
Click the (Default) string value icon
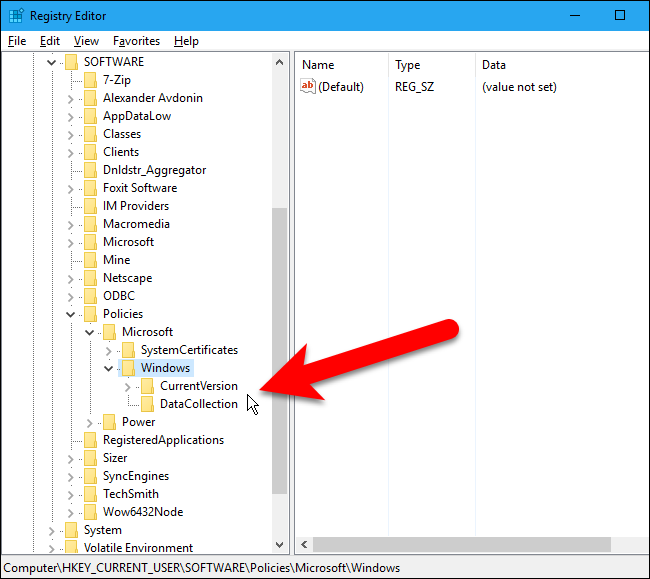pyautogui.click(x=308, y=86)
